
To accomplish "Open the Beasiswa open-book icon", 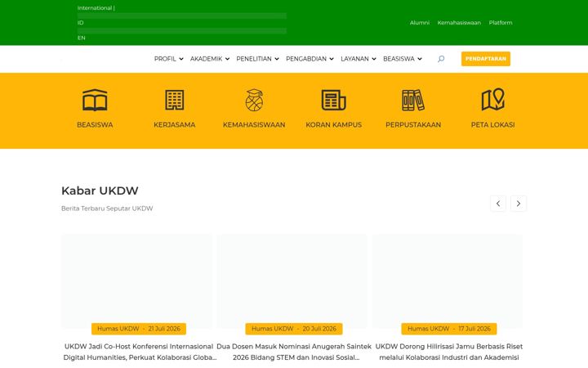I will 95,101.
